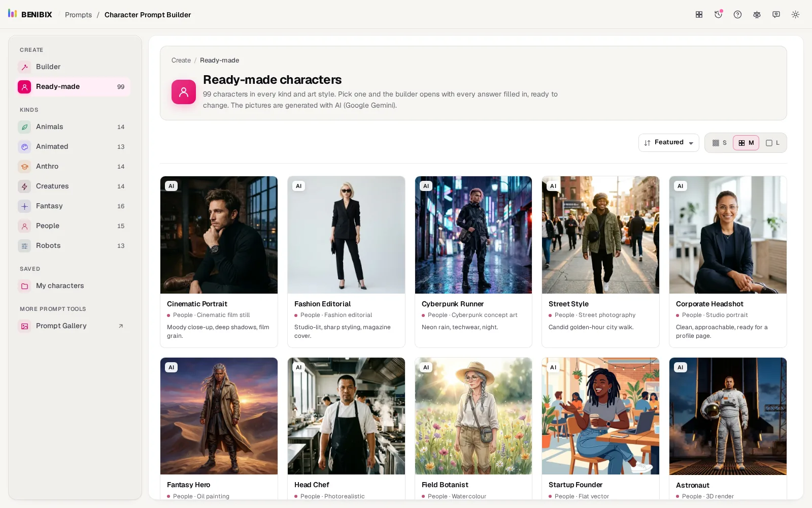Viewport: 812px width, 508px height.
Task: Click the Featured dropdown caret arrow
Action: 691,143
